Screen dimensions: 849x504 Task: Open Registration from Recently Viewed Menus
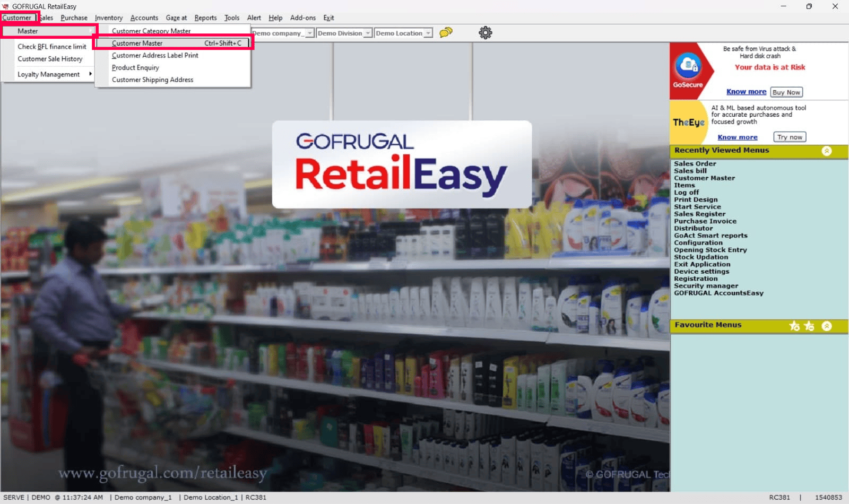tap(696, 279)
